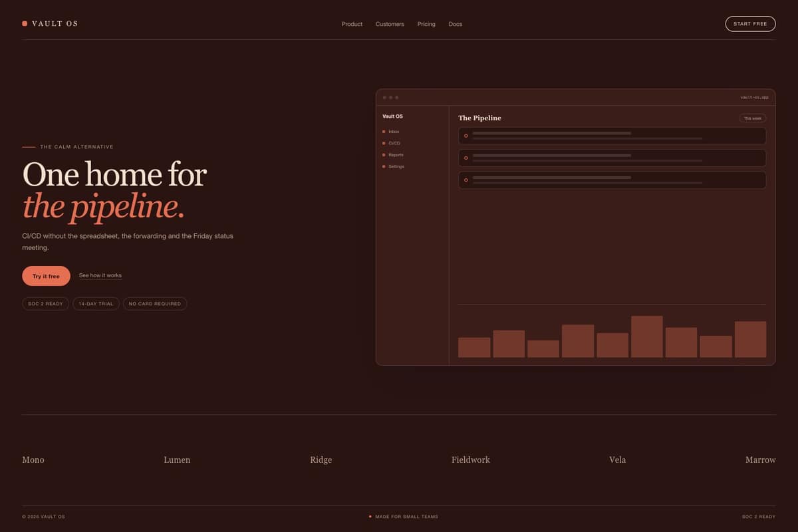Image resolution: width=798 pixels, height=532 pixels.
Task: Click the Try it free button
Action: point(46,276)
